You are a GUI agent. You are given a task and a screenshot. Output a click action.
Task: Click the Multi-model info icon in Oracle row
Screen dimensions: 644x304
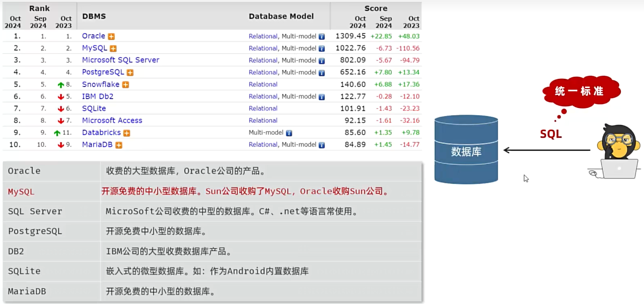pos(321,36)
